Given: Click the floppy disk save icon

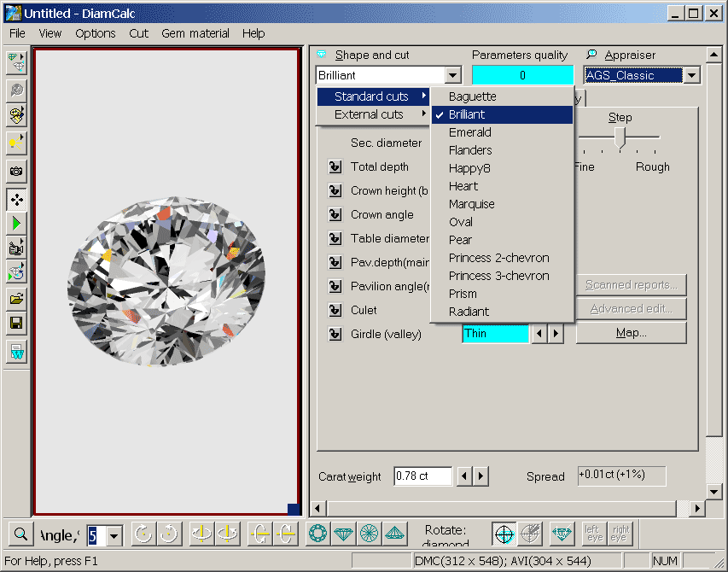Looking at the screenshot, I should (16, 324).
